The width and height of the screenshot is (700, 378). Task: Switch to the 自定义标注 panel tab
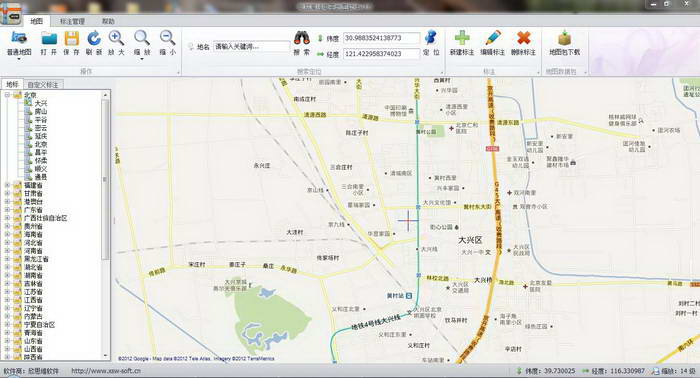[43, 84]
